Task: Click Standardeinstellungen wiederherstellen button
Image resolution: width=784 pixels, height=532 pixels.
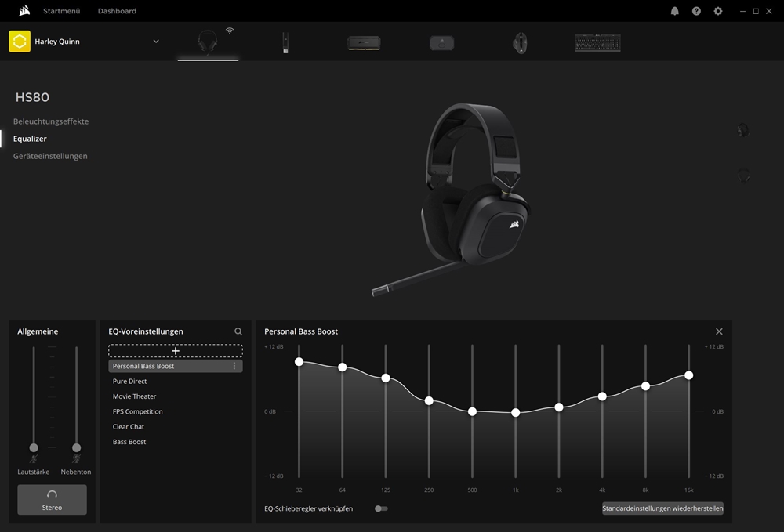Action: click(x=662, y=508)
